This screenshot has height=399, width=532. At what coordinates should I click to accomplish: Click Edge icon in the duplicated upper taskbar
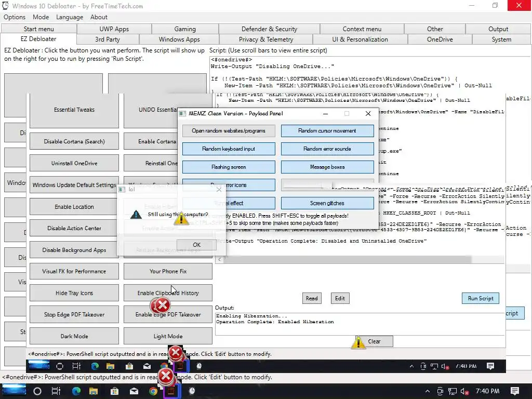click(x=95, y=366)
